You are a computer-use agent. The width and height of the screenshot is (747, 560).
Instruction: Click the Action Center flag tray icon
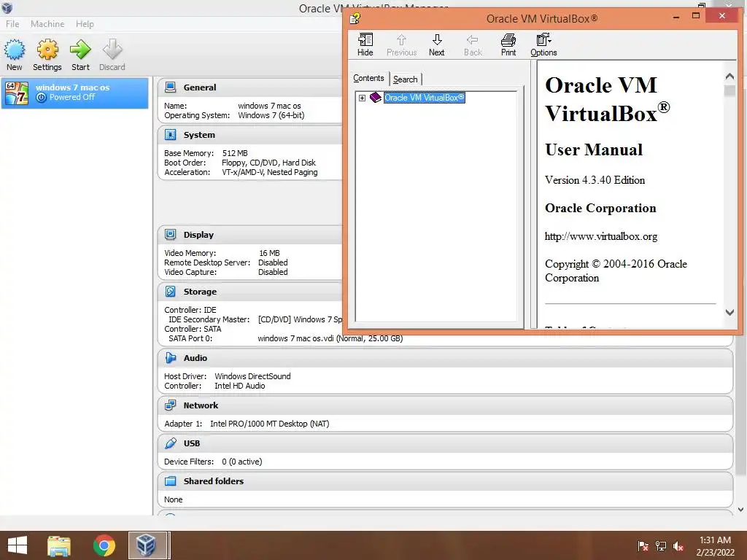[x=643, y=545]
